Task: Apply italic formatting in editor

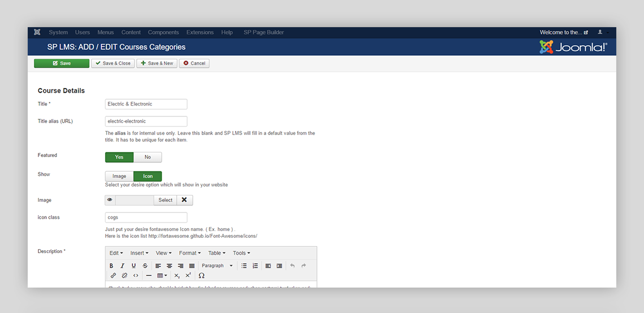Action: 122,266
